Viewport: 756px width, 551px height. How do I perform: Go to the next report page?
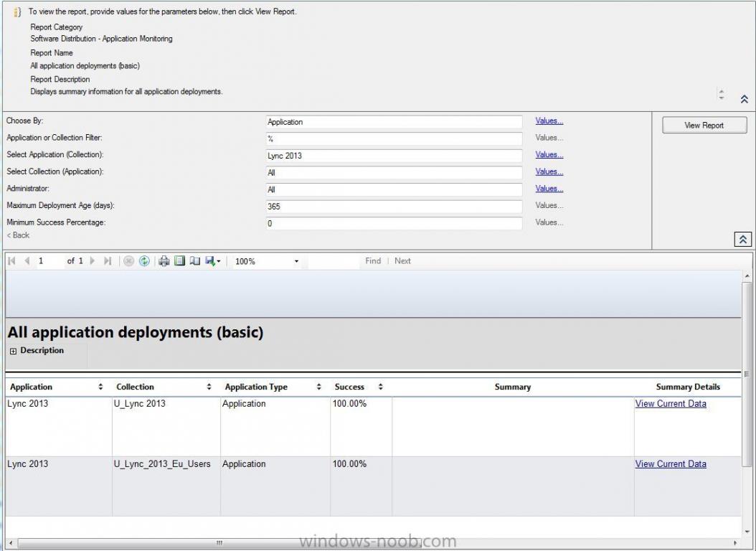click(x=93, y=261)
